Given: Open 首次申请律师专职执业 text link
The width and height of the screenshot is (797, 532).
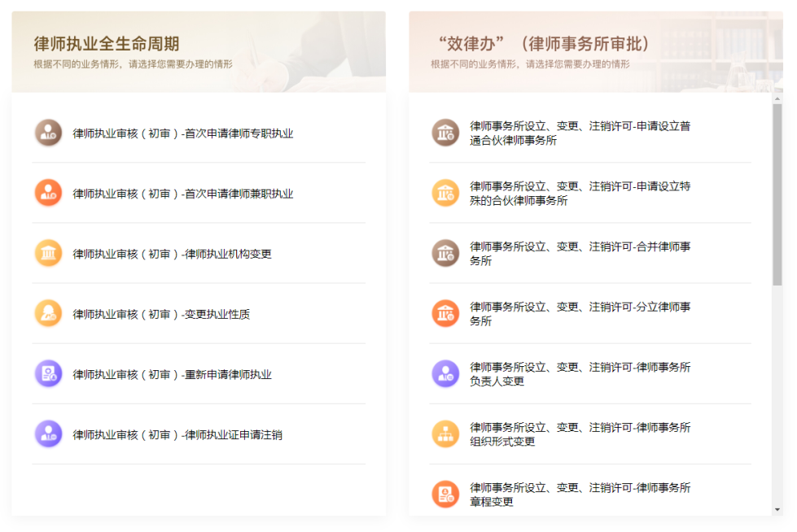Looking at the screenshot, I should (182, 133).
